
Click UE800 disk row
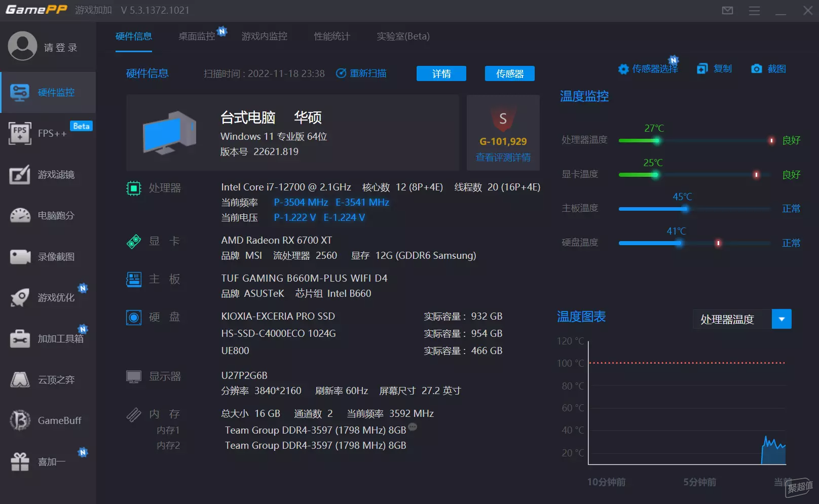362,351
